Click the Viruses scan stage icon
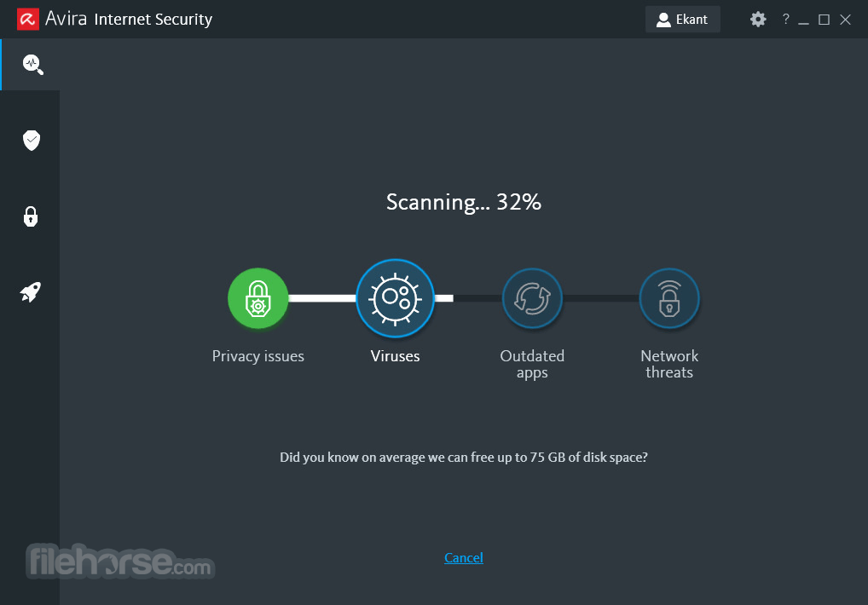The image size is (868, 605). point(396,298)
